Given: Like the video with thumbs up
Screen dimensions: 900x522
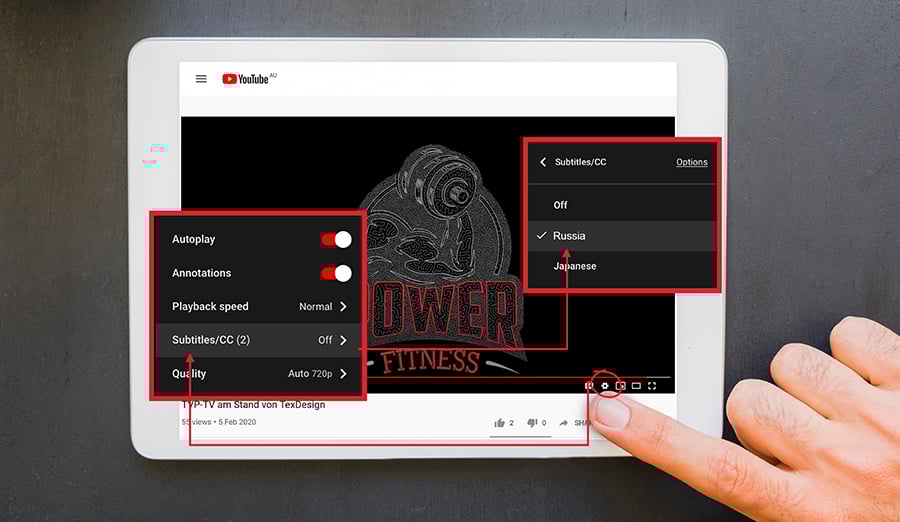Looking at the screenshot, I should coord(501,423).
